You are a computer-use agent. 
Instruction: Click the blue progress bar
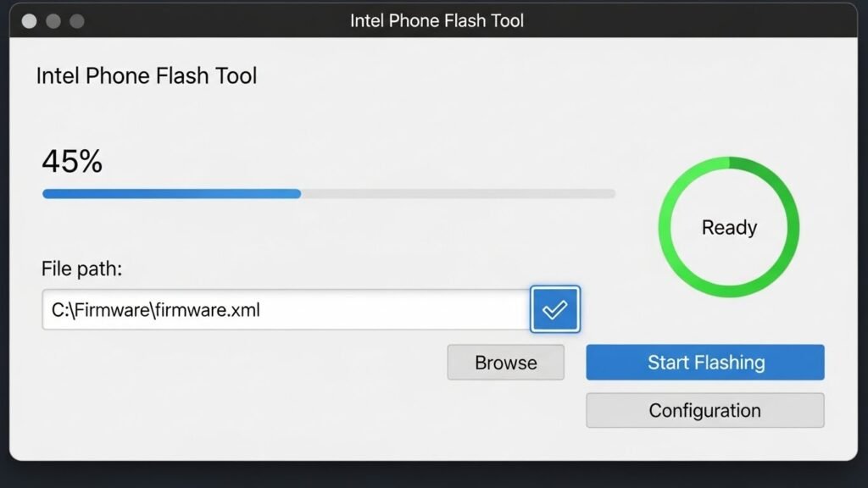170,193
